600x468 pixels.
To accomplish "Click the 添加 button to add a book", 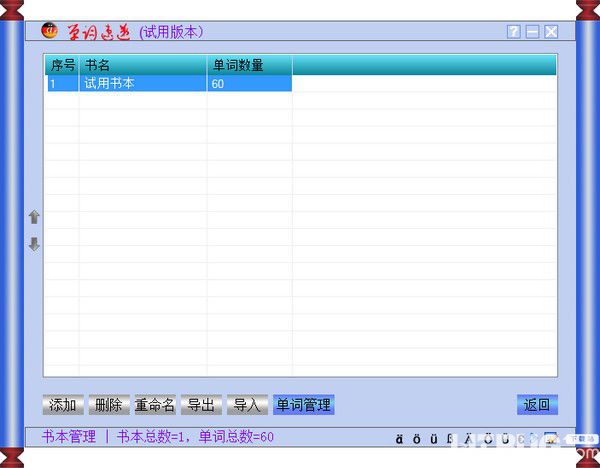I will tap(63, 404).
